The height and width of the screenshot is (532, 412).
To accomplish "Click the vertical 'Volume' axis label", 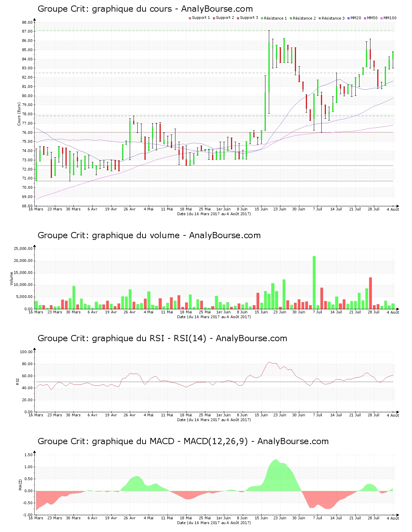I will (11, 278).
